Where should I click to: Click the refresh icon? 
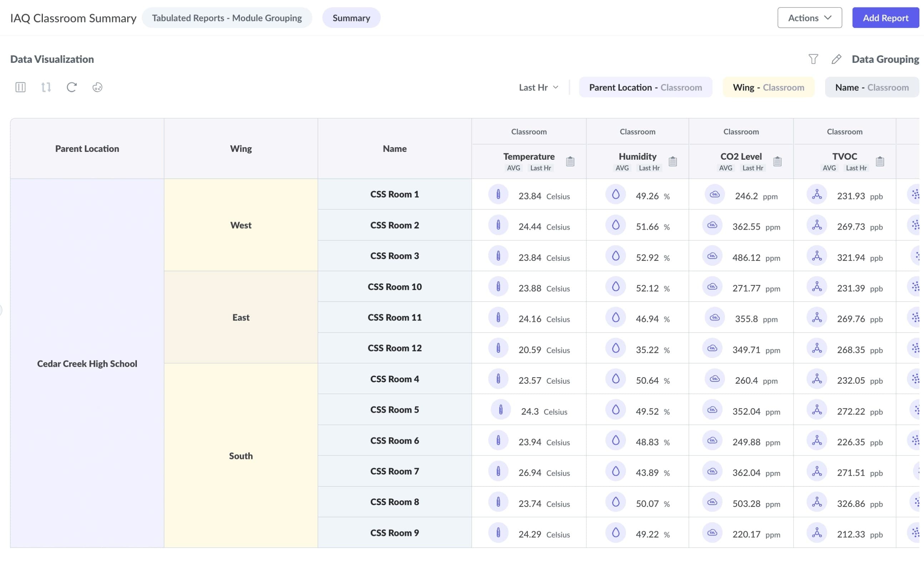pyautogui.click(x=71, y=87)
